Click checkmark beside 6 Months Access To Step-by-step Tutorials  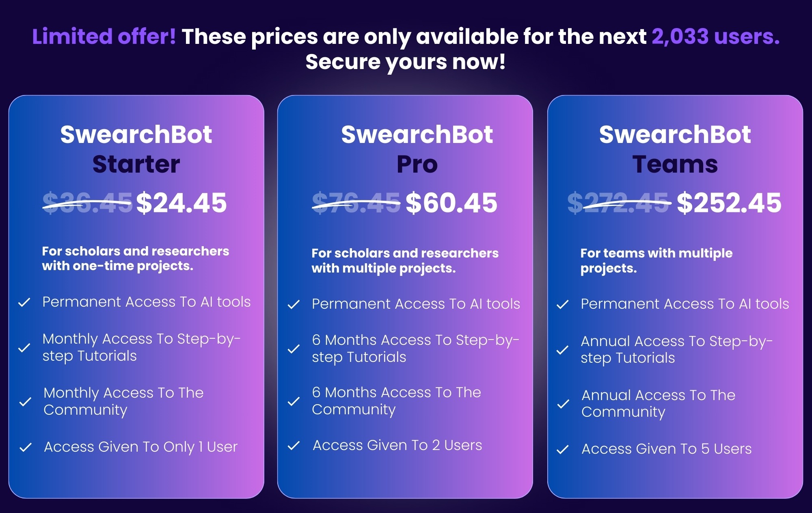(x=294, y=349)
